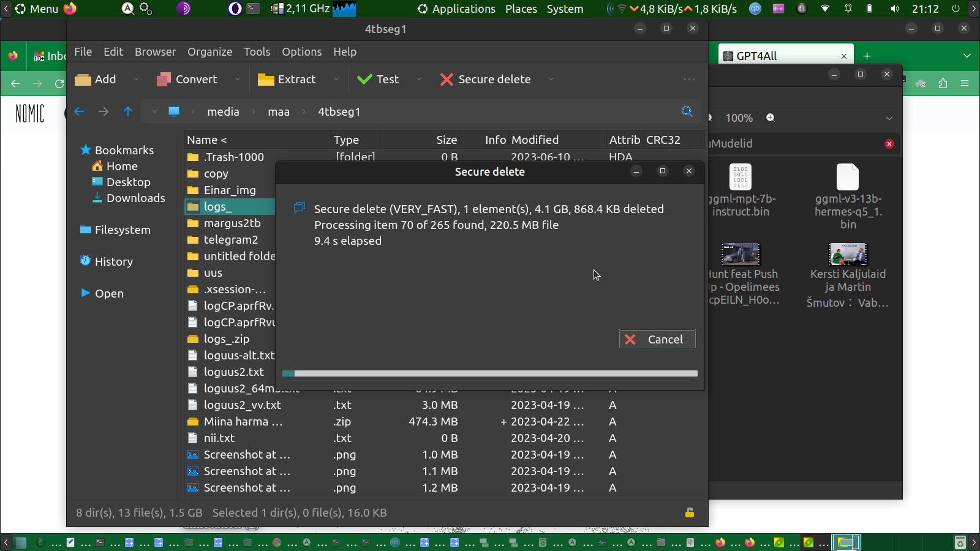Expand the Open item in sidebar
Image resolution: width=980 pixels, height=551 pixels.
coord(86,293)
